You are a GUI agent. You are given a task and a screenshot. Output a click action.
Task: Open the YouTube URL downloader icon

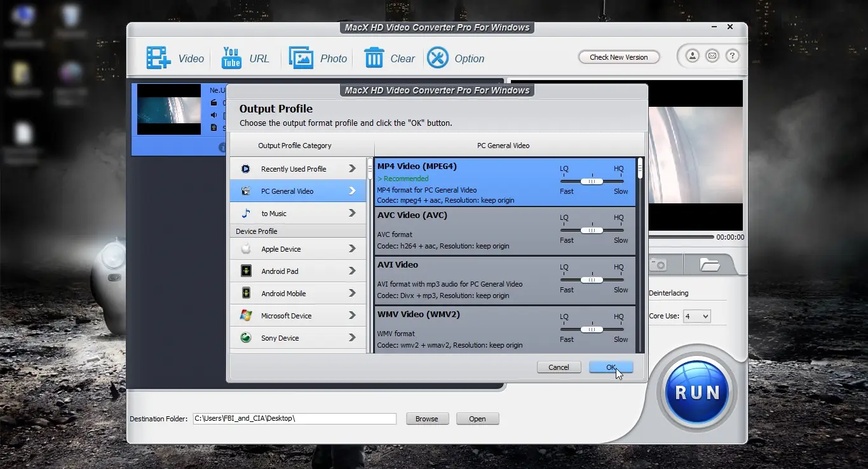point(231,58)
